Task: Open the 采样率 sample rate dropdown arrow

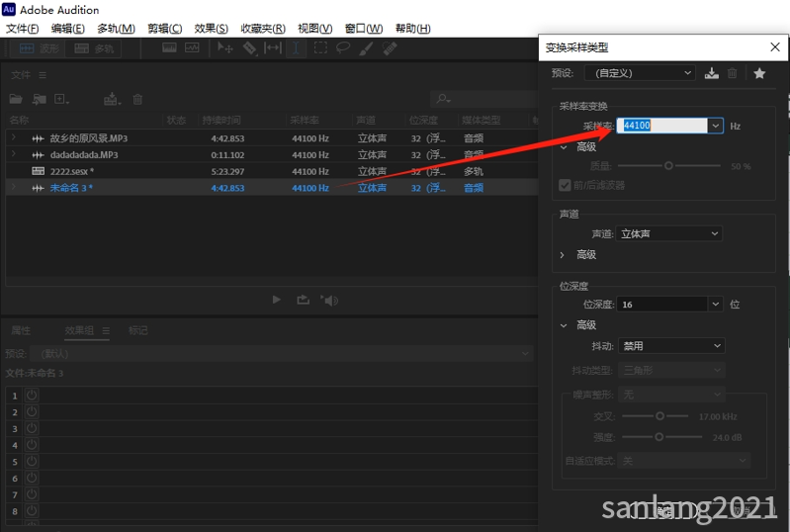Action: point(715,126)
